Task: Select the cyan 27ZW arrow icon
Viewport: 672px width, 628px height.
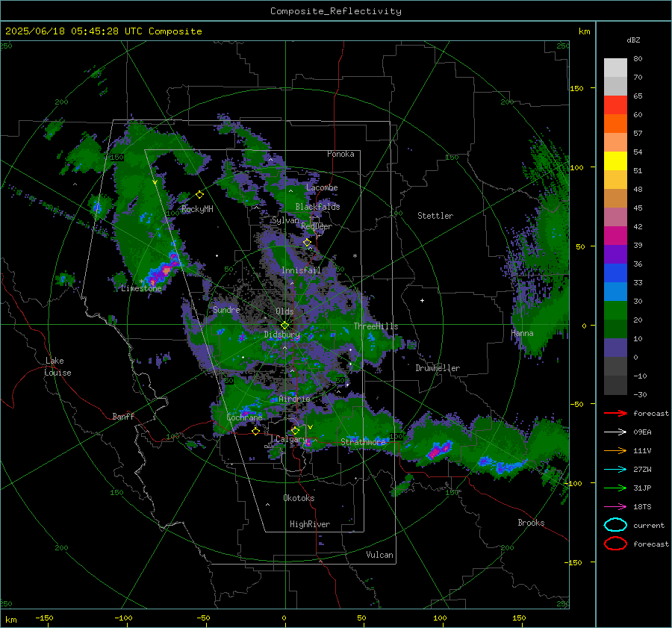Action: (615, 470)
